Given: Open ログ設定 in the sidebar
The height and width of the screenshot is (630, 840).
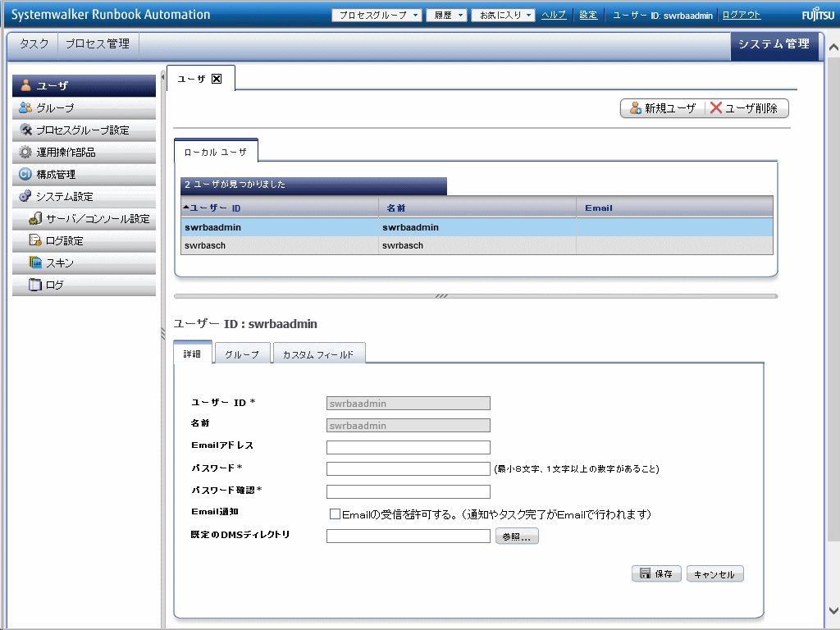Looking at the screenshot, I should 84,241.
